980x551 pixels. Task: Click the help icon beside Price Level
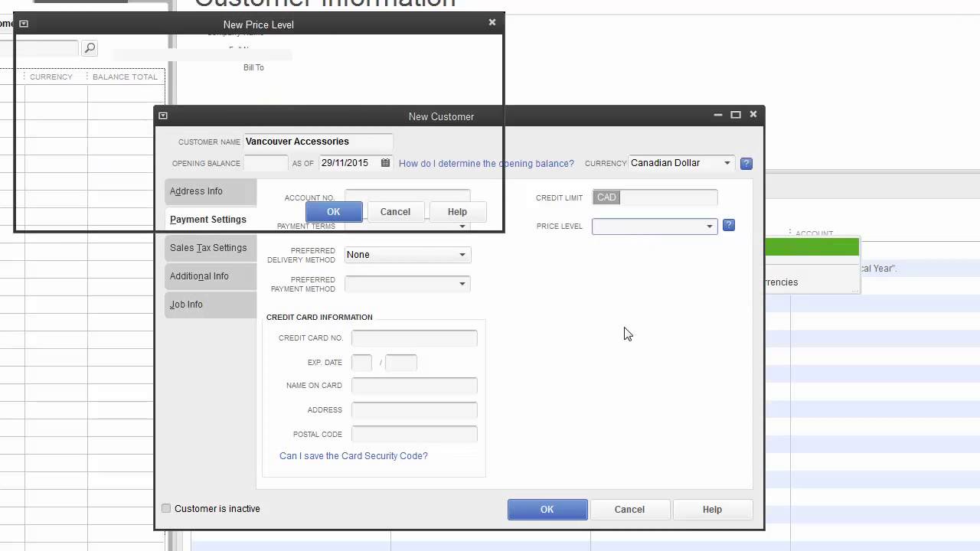coord(729,225)
